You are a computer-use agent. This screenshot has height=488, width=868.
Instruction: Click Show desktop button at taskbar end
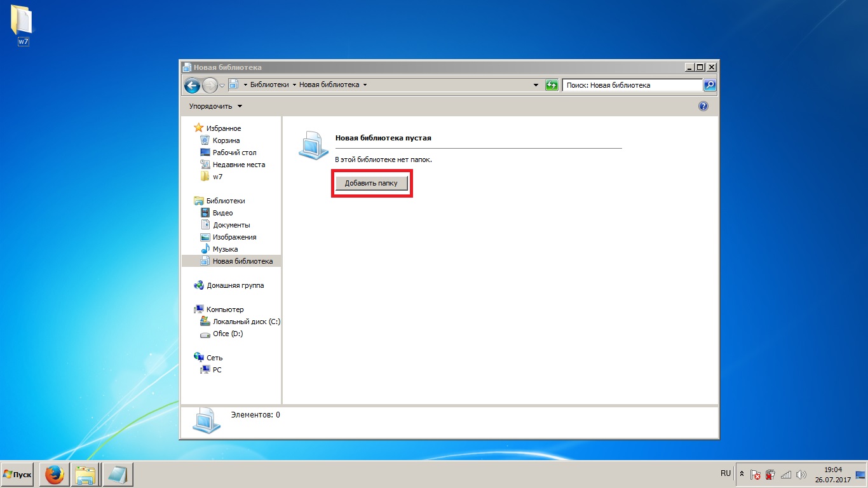coord(861,475)
